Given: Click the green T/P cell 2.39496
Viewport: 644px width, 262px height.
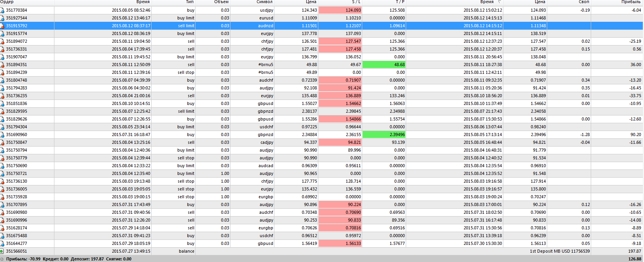Looking at the screenshot, I should click(384, 134).
